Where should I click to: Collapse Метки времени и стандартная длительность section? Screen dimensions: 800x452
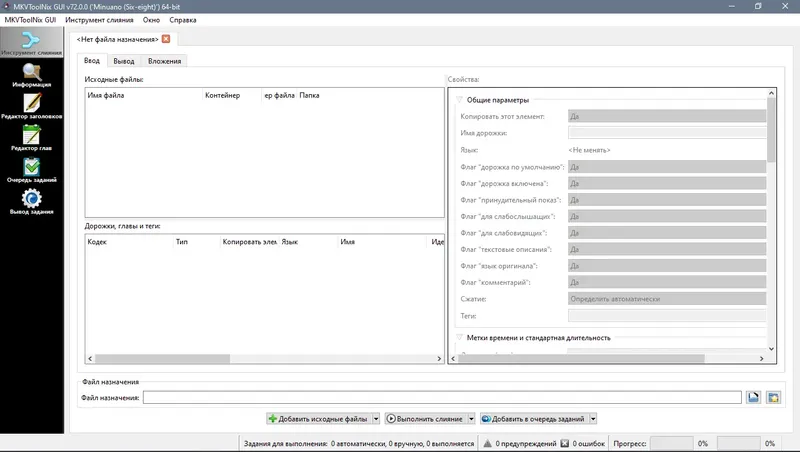tap(459, 338)
